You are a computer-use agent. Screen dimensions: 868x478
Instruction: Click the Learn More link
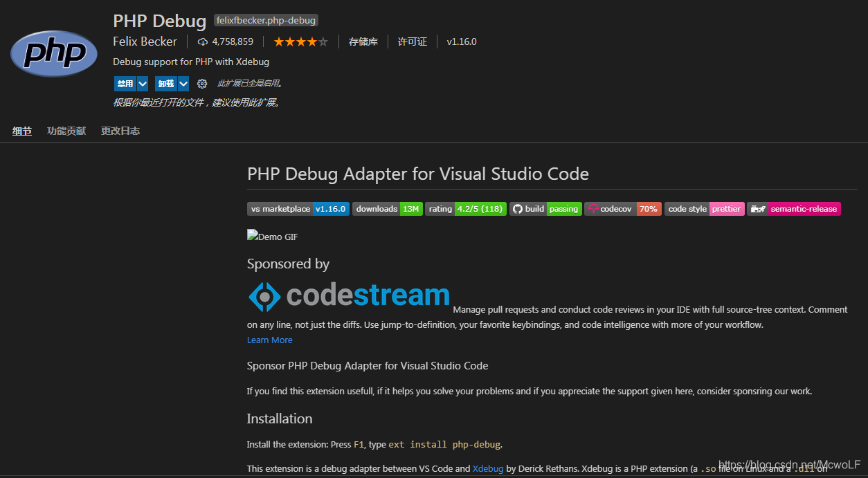point(270,340)
